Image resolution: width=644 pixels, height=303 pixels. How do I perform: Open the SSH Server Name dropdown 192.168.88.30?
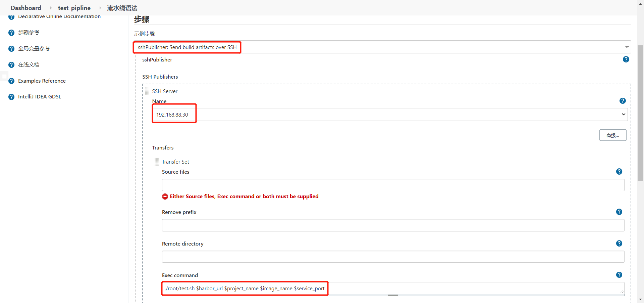click(x=390, y=115)
